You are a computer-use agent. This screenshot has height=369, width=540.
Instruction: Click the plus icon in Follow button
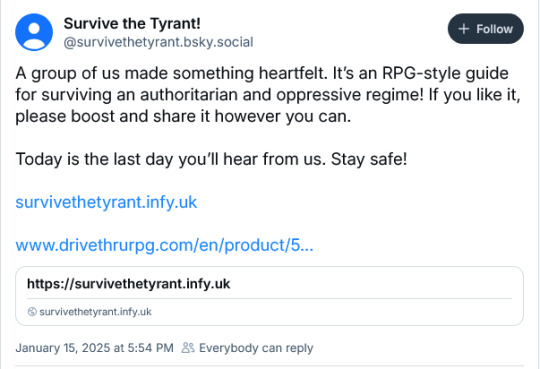(x=464, y=29)
